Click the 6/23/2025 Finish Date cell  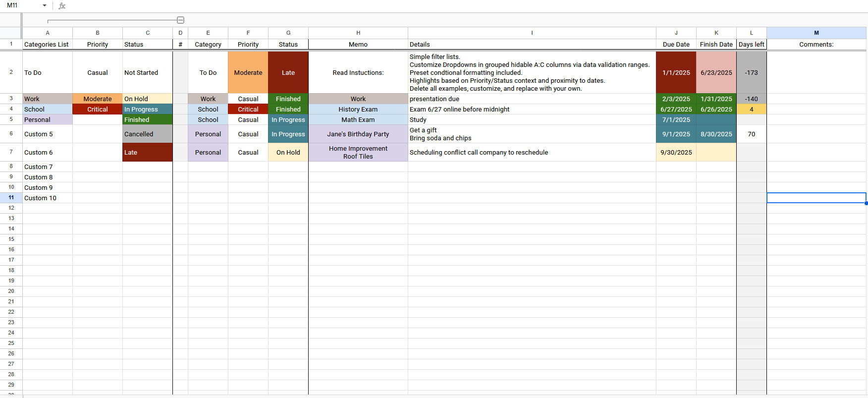(716, 72)
